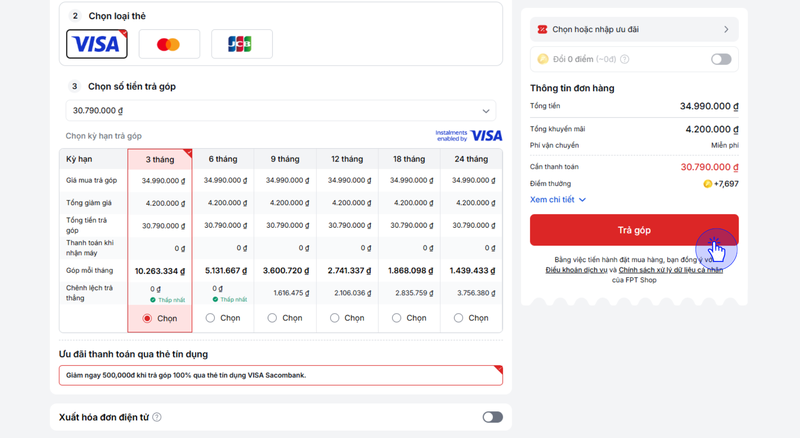Click the red voucher icon beside promo field

point(542,30)
